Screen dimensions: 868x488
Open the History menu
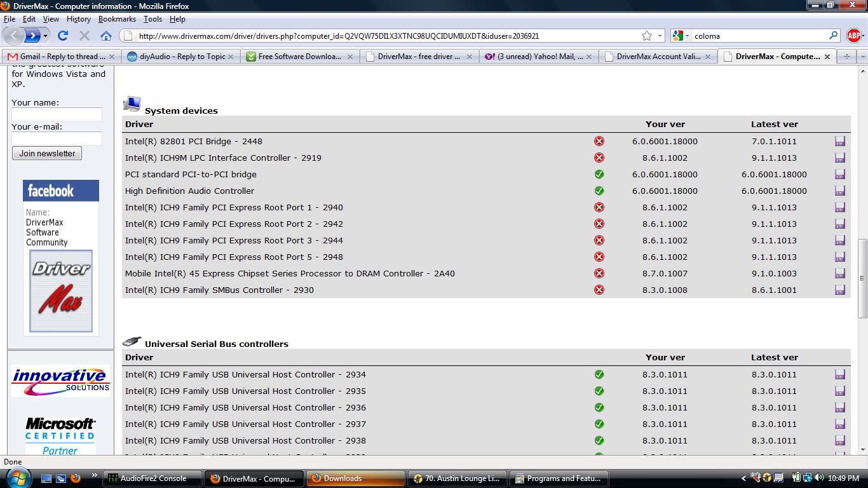tap(79, 19)
